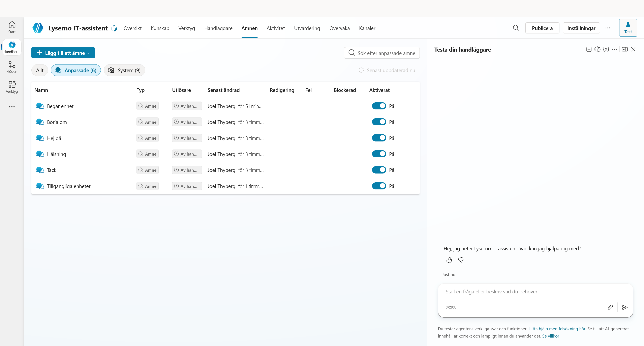Click the thumbs up feedback icon
Viewport: 644px width, 346px height.
tap(449, 260)
